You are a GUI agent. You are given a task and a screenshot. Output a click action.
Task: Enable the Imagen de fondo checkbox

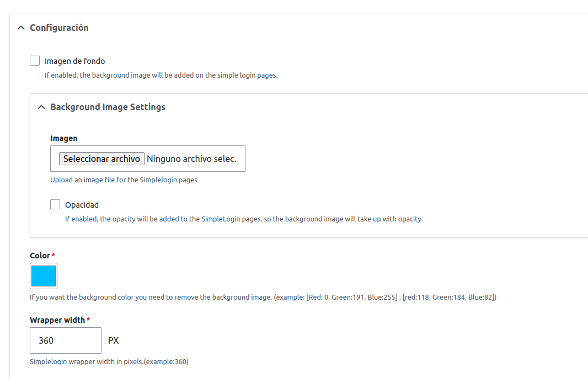point(35,61)
